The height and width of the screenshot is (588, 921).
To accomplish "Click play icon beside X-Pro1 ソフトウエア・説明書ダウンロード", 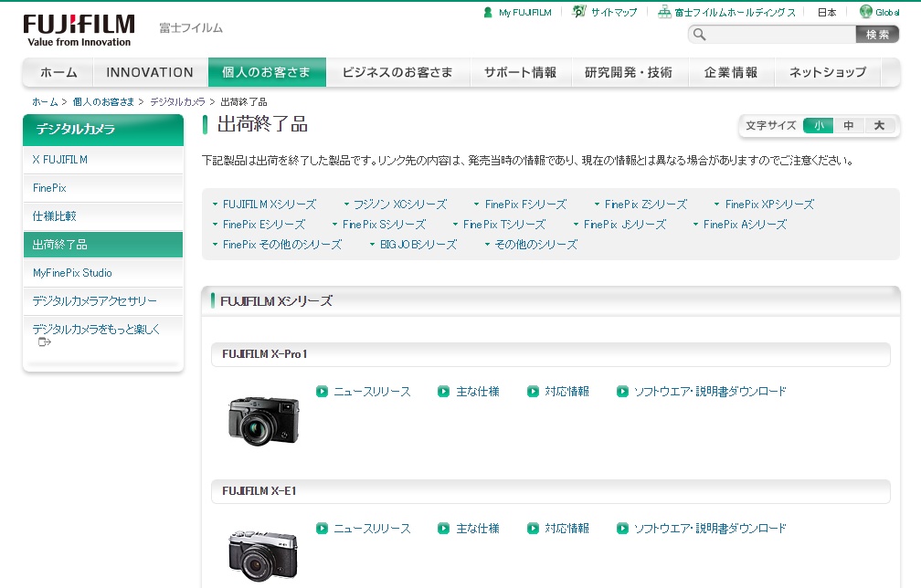I will 622,392.
